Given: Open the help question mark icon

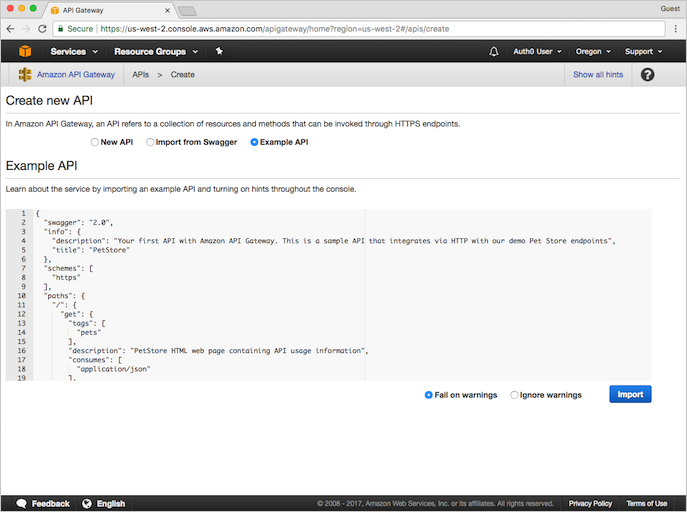Looking at the screenshot, I should (x=647, y=74).
